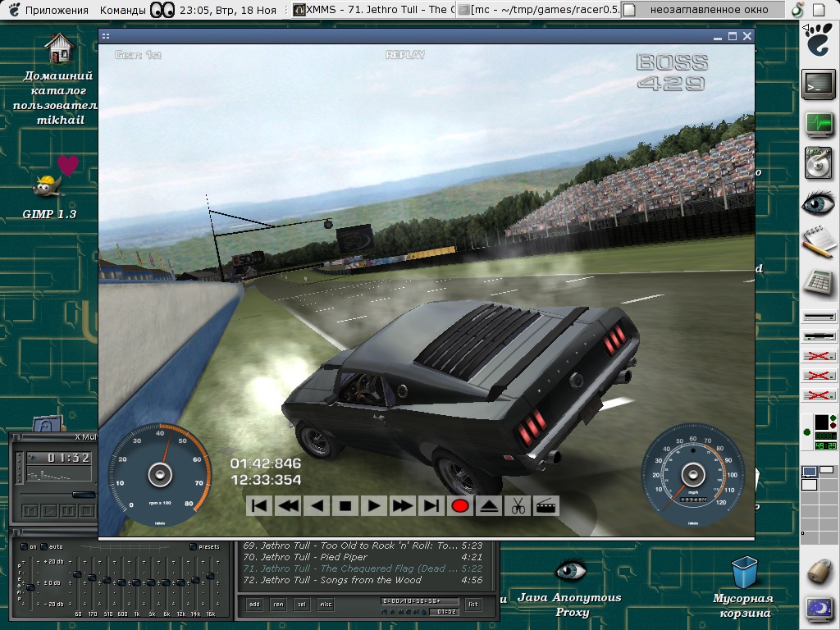Screen dimensions: 840x630
Task: Select track 70 Pied Piper
Action: pos(363,557)
